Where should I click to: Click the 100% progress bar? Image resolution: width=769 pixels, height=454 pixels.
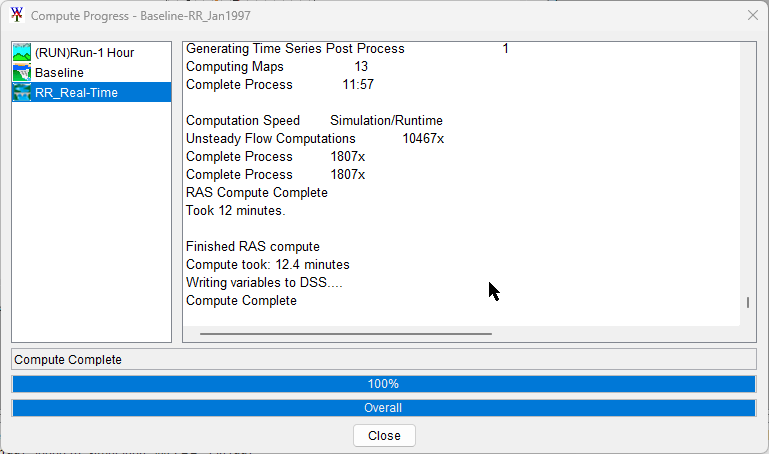pos(383,384)
